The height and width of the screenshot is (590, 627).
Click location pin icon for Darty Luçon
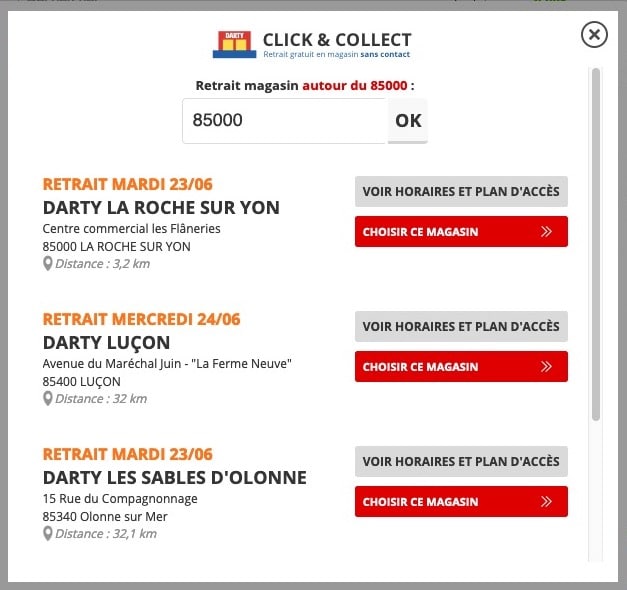pos(47,399)
